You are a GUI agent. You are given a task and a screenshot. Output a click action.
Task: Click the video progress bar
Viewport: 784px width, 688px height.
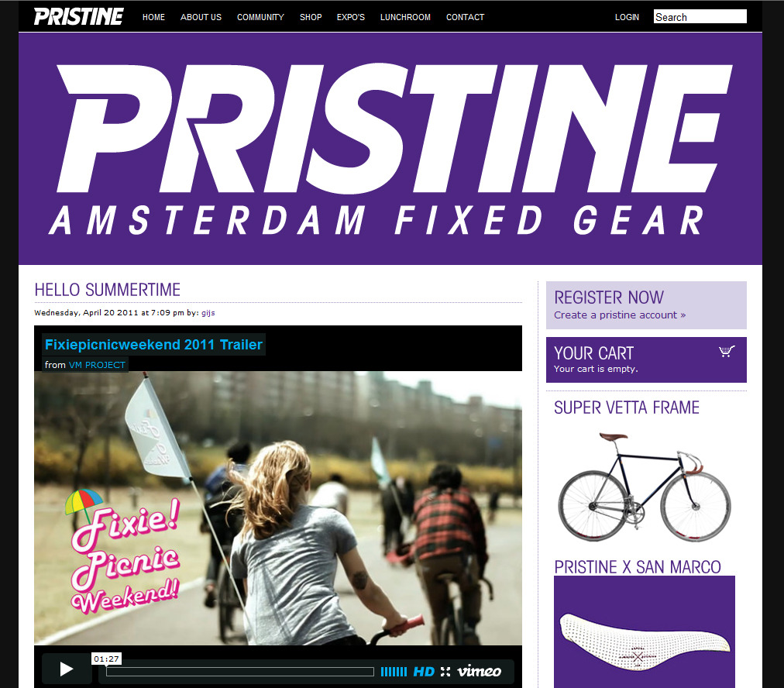point(240,672)
